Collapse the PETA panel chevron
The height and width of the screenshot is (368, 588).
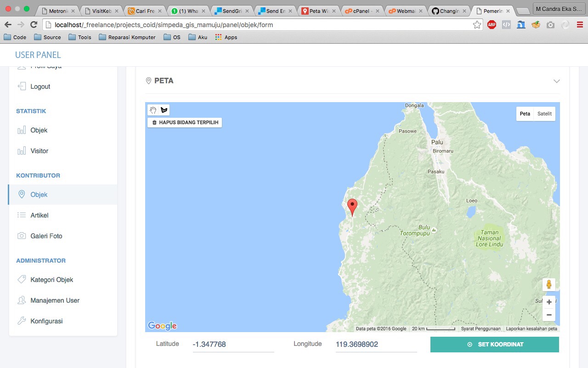[x=556, y=81]
